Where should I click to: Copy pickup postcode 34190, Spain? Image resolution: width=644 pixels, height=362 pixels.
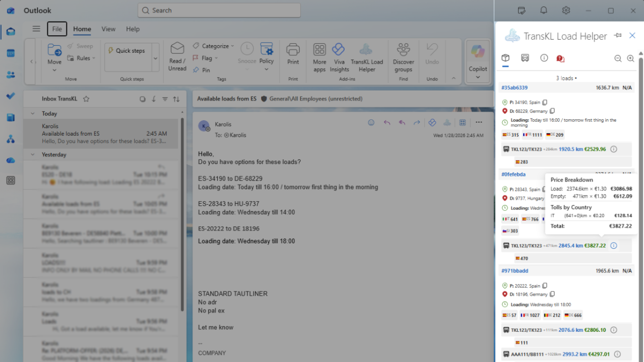pyautogui.click(x=545, y=103)
